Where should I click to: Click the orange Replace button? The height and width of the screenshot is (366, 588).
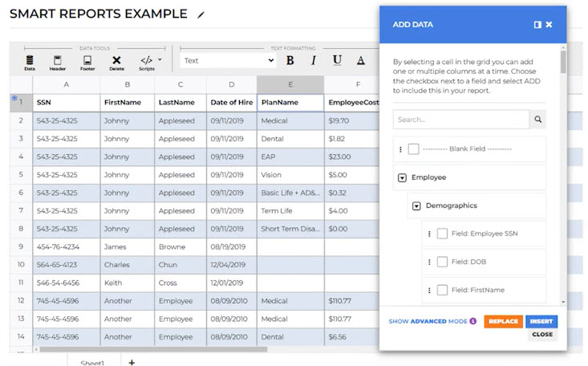point(503,321)
